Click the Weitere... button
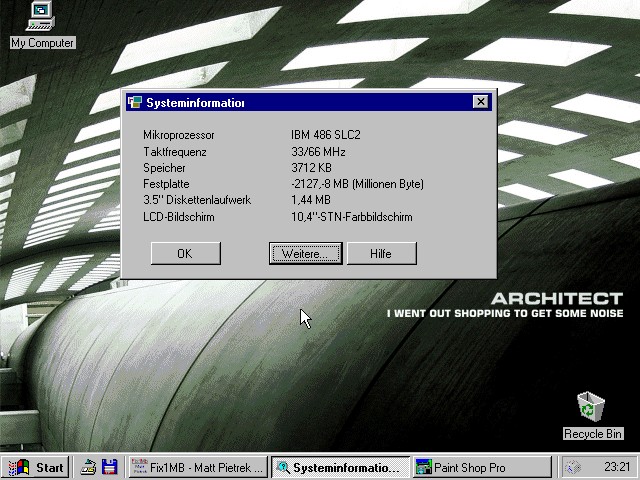 point(305,253)
